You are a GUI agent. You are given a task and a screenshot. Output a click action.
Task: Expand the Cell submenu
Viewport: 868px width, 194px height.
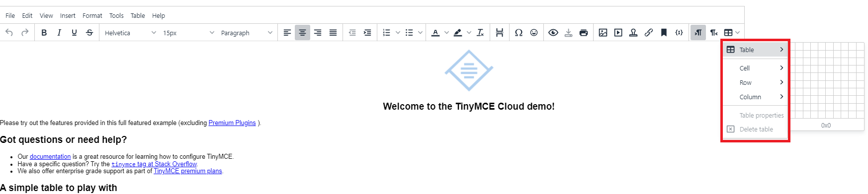click(755, 68)
